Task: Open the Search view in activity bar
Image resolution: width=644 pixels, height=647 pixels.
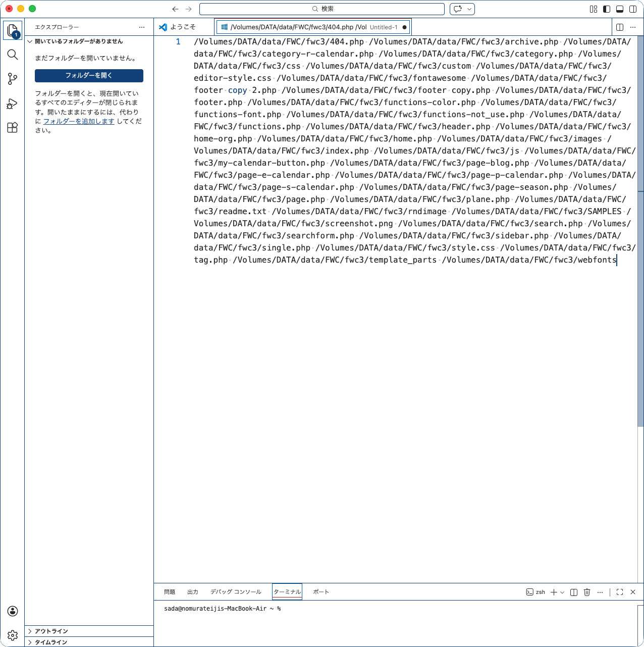Action: [x=13, y=55]
